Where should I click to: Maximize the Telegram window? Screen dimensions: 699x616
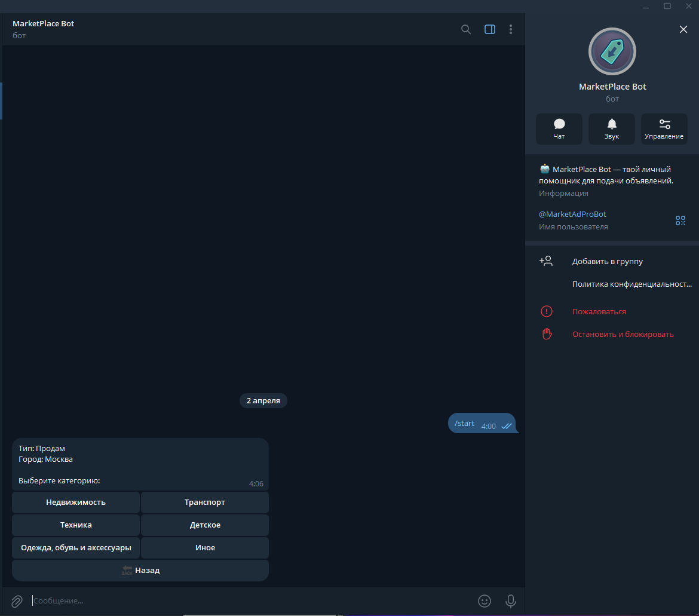[x=667, y=6]
